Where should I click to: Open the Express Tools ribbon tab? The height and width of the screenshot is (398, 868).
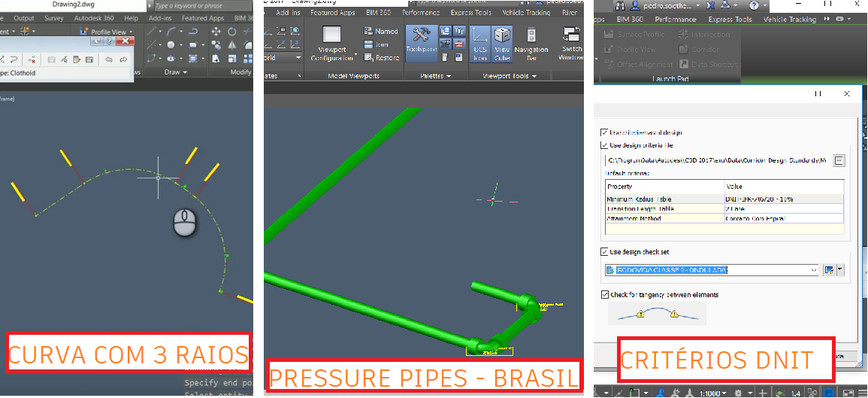coord(473,13)
